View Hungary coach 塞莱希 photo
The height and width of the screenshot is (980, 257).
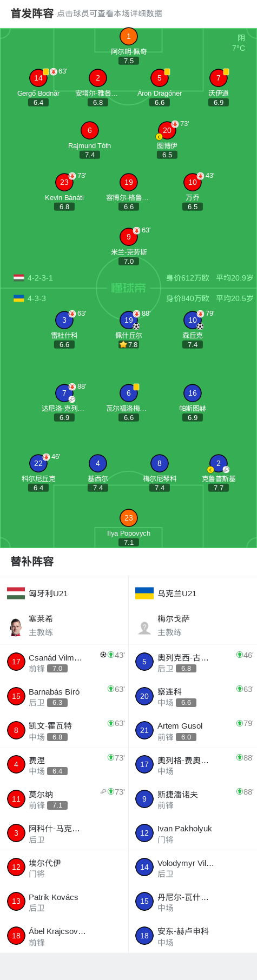16,626
